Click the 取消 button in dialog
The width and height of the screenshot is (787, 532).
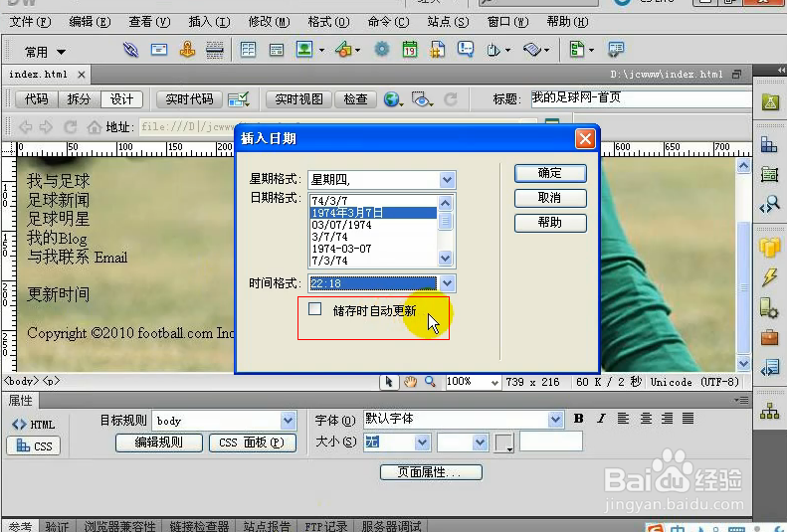(x=550, y=198)
